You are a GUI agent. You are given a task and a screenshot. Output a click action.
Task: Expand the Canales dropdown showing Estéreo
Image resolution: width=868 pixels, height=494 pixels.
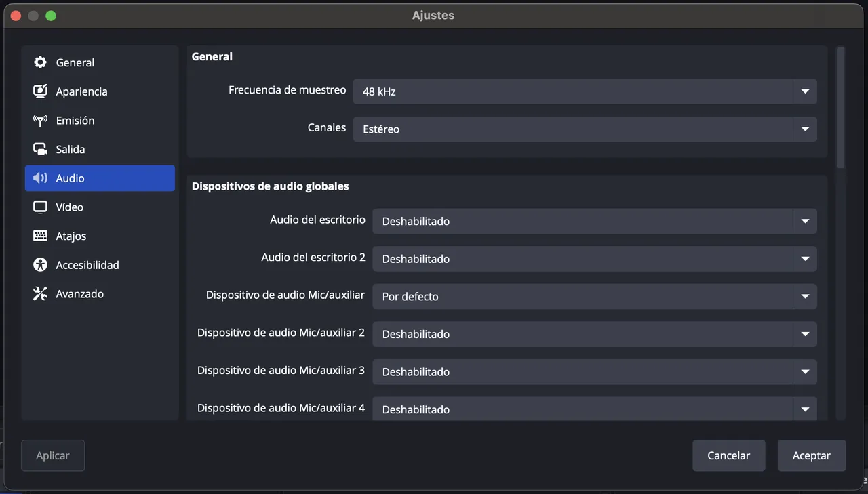tap(585, 129)
